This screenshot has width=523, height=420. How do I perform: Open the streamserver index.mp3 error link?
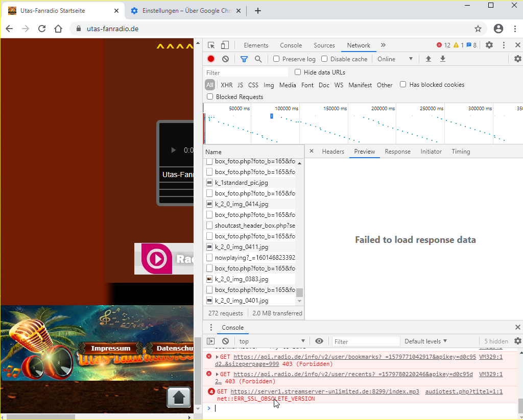325,391
